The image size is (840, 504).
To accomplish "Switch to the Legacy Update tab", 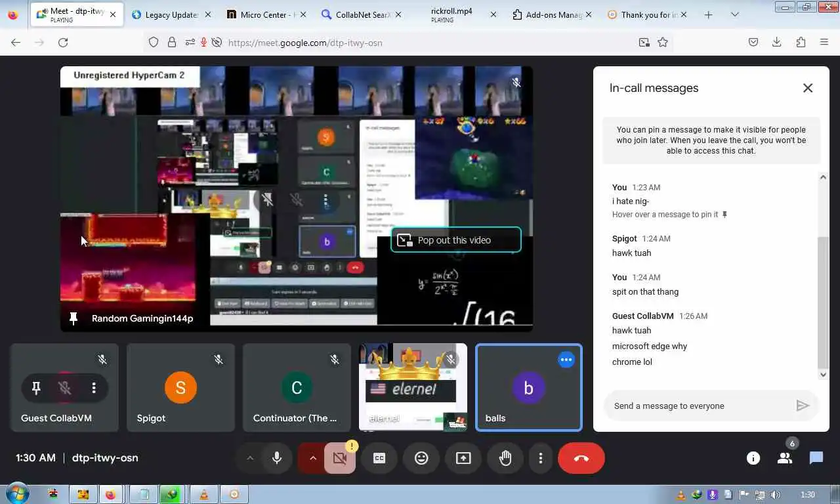I will coord(171,14).
